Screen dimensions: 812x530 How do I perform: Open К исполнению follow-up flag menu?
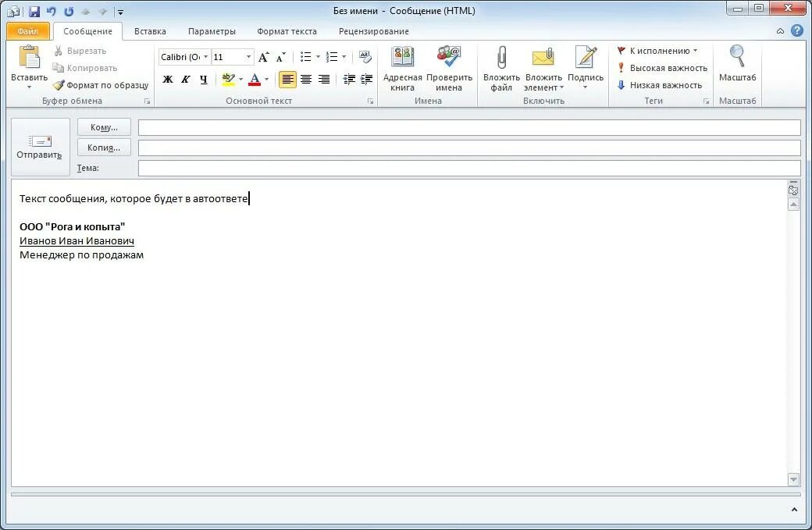(x=657, y=51)
